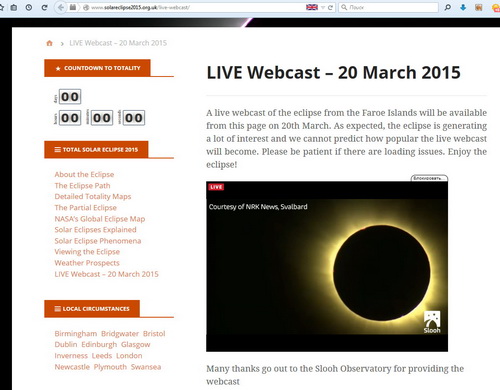Click the Total Solar Eclipse 2015 menu header
Image resolution: width=500 pixels, height=390 pixels.
pos(96,150)
